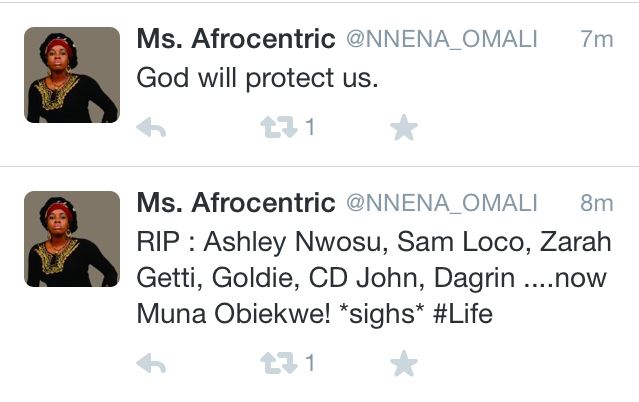Favorite the "God will protect us" tweet
Viewport: 639px width, 402px height.
pos(403,128)
